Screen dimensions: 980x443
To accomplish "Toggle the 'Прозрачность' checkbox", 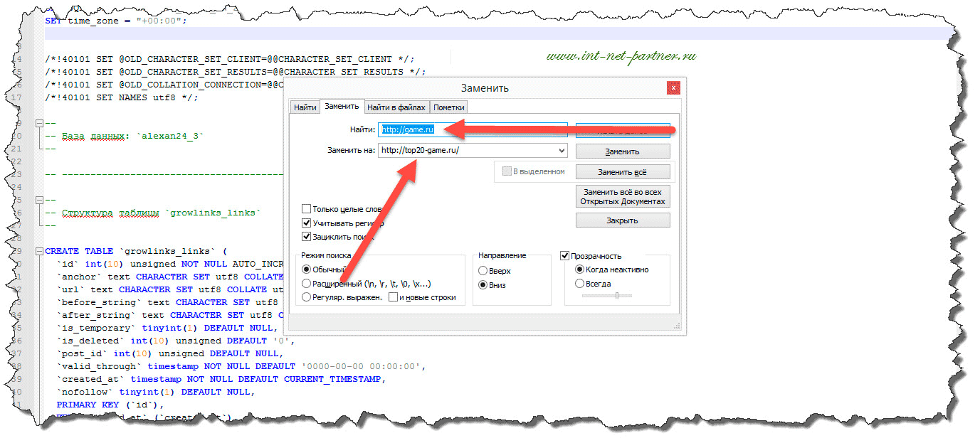I will coord(565,256).
